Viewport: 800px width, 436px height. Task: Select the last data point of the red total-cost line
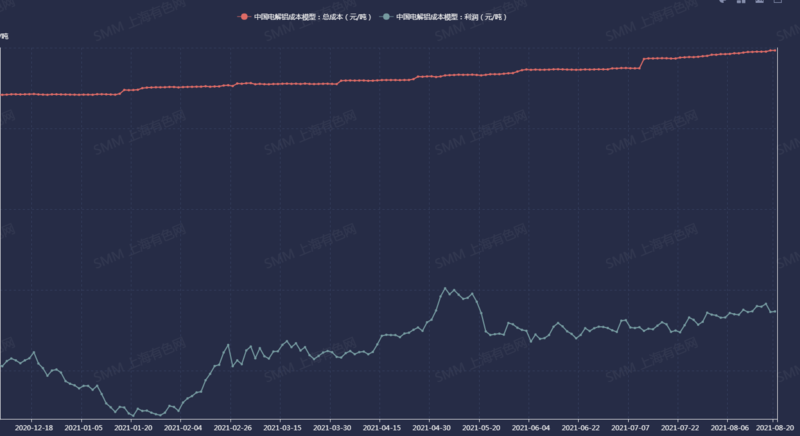pyautogui.click(x=776, y=50)
